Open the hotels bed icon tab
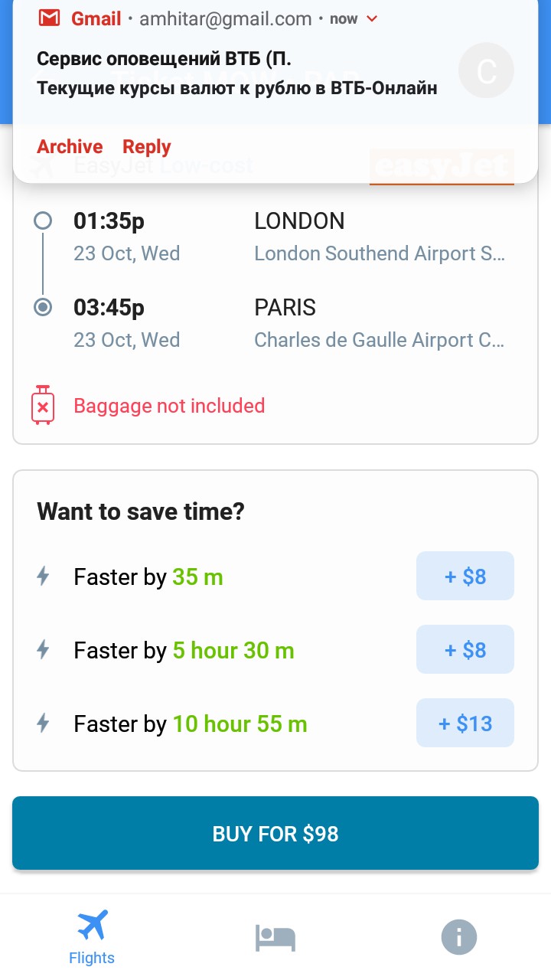This screenshot has width=551, height=980. [x=275, y=938]
